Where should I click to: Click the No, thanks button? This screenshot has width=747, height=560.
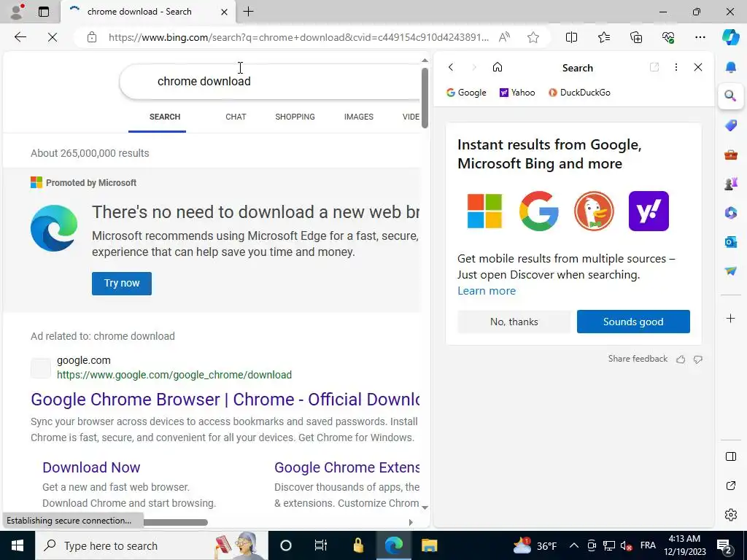pyautogui.click(x=514, y=322)
